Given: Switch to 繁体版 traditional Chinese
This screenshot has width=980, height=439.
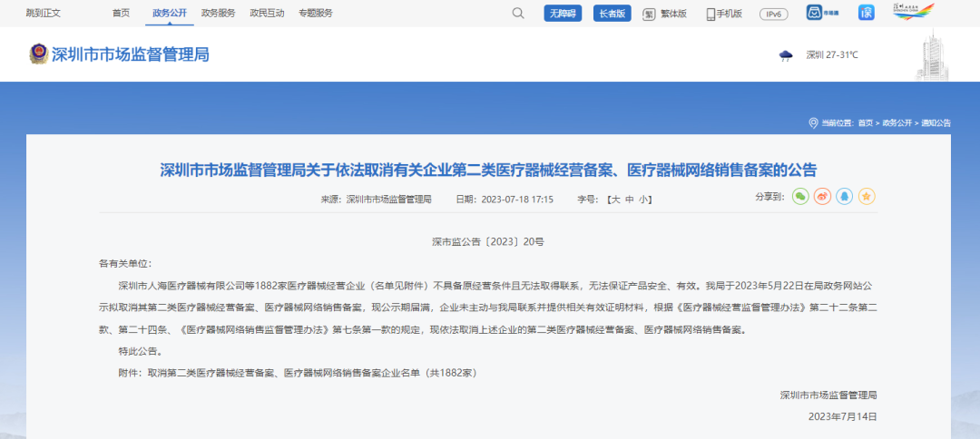Looking at the screenshot, I should [665, 14].
